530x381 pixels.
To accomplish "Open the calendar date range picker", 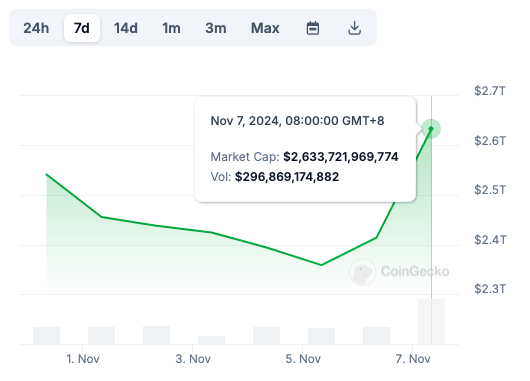I will coord(313,28).
